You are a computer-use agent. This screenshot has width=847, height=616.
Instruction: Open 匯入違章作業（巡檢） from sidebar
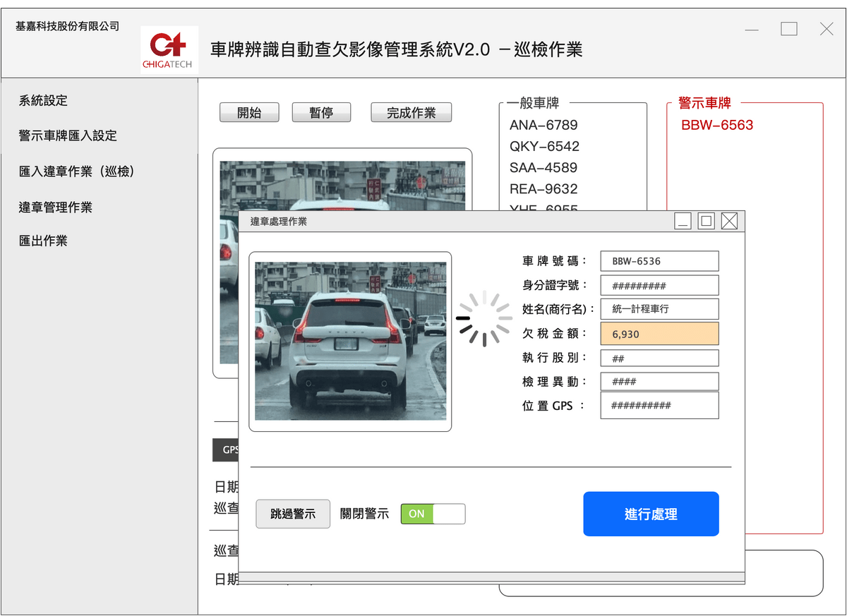pyautogui.click(x=76, y=171)
